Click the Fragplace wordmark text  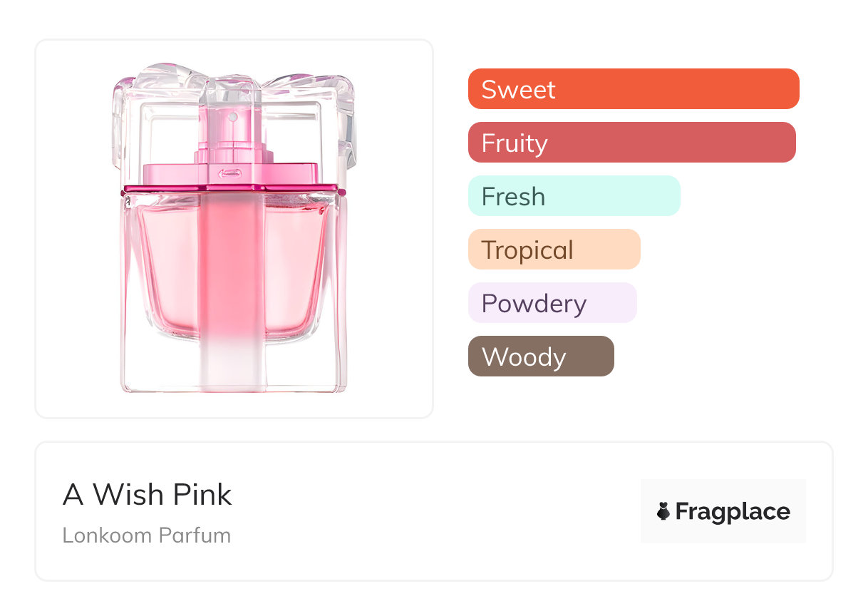coord(733,511)
